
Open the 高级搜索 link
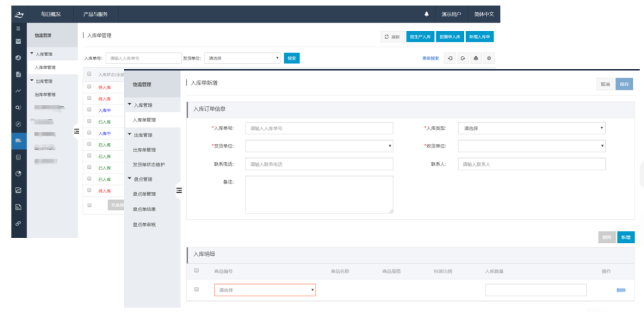click(431, 58)
